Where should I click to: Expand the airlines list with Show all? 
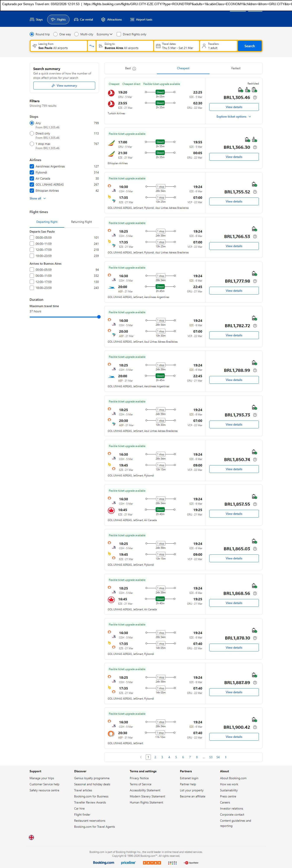click(37, 198)
